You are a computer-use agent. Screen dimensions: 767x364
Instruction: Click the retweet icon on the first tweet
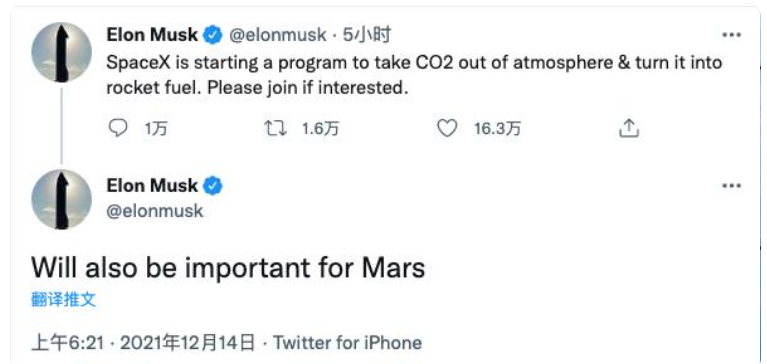click(x=274, y=129)
